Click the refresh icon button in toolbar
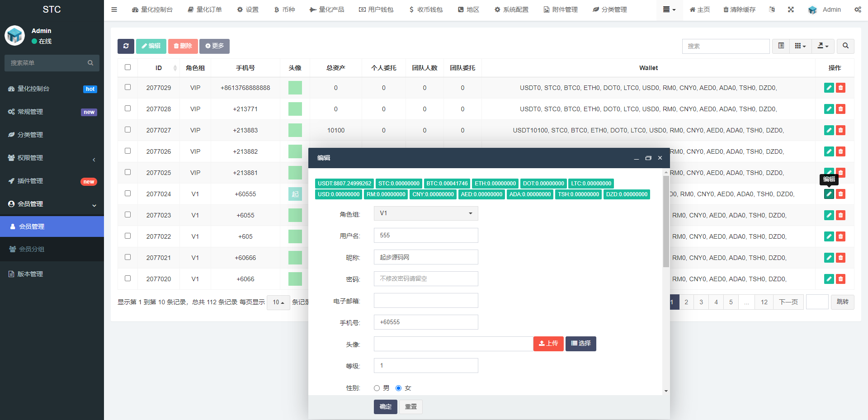This screenshot has width=868, height=420. pos(126,46)
